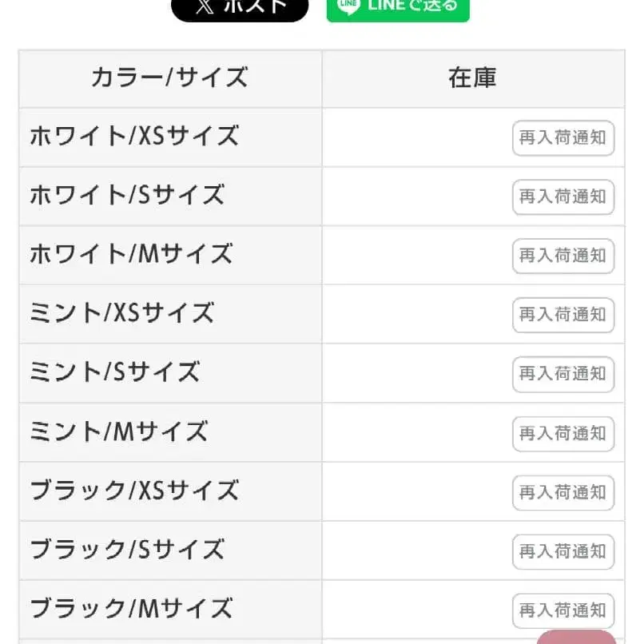This screenshot has width=644, height=644.
Task: Select the ホワイト/XSサイズ row label
Action: [x=134, y=136]
